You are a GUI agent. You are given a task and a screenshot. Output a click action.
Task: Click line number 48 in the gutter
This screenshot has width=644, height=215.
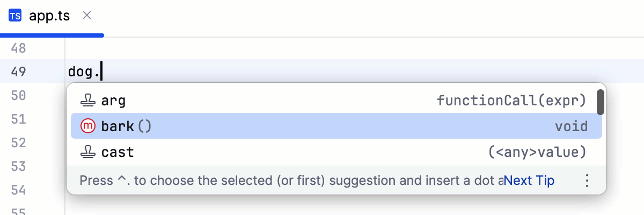tap(18, 48)
